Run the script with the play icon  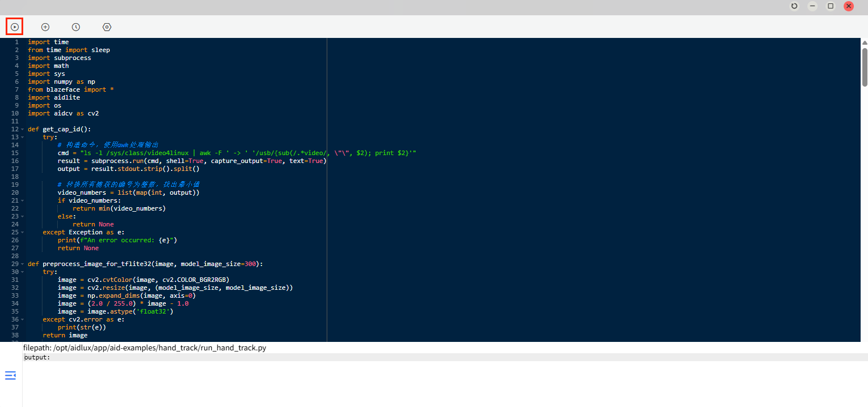tap(15, 27)
